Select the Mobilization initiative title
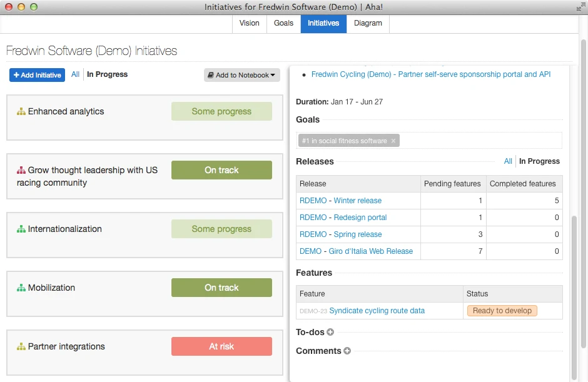The image size is (588, 382). click(x=51, y=288)
